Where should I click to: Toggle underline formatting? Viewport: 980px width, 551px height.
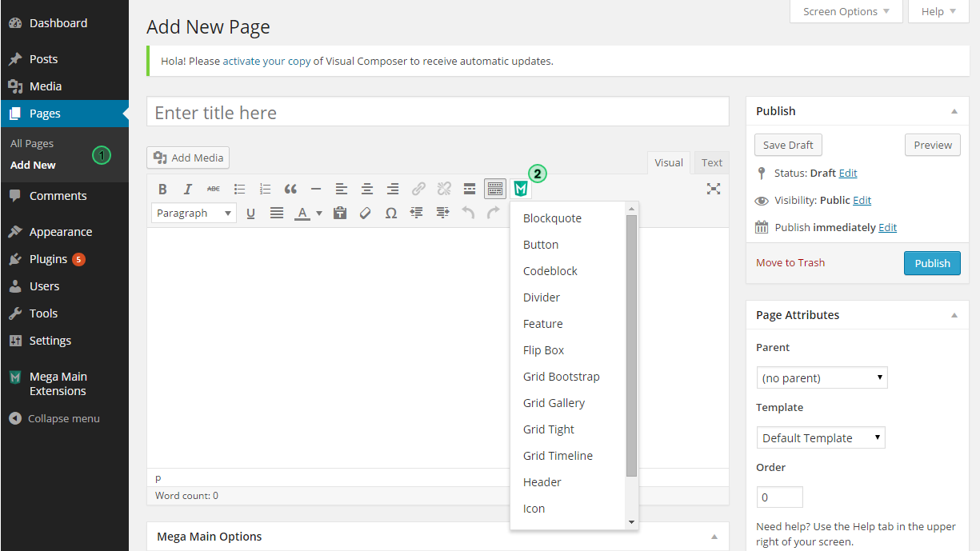[x=250, y=214]
